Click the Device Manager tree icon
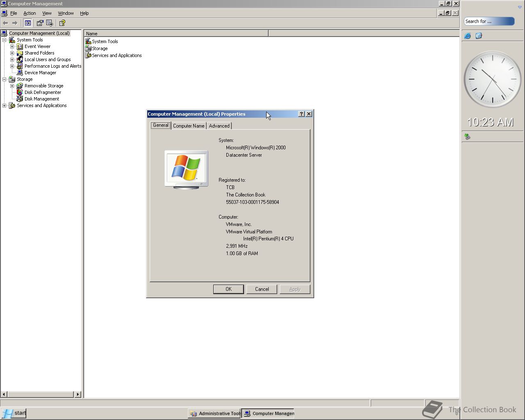This screenshot has width=525, height=420. point(20,73)
